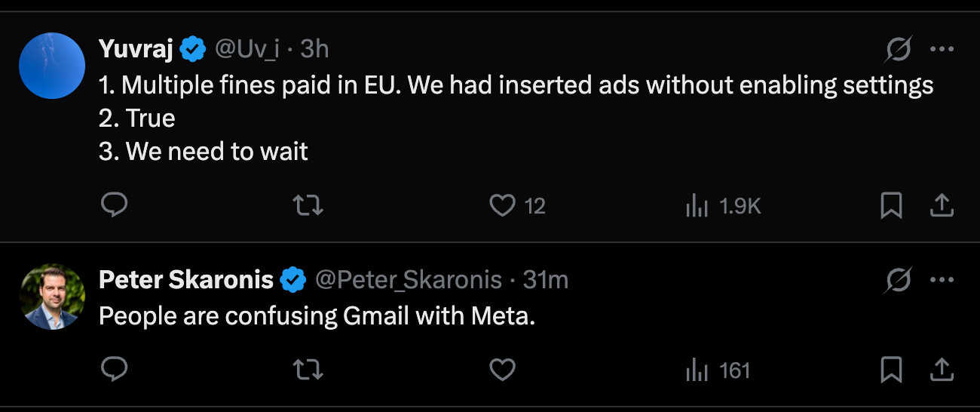Repost Peter Skaronis's Gmail tweet
980x412 pixels.
point(307,370)
